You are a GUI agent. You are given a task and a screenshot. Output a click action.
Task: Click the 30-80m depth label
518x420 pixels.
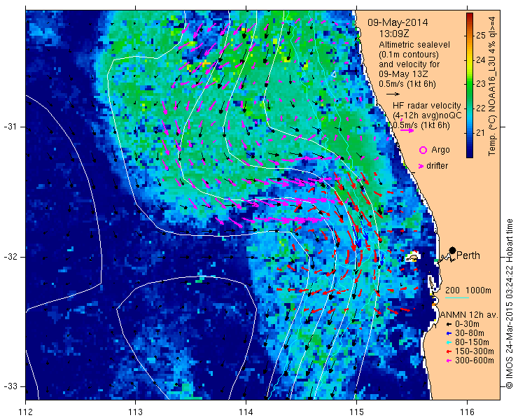[x=470, y=333]
